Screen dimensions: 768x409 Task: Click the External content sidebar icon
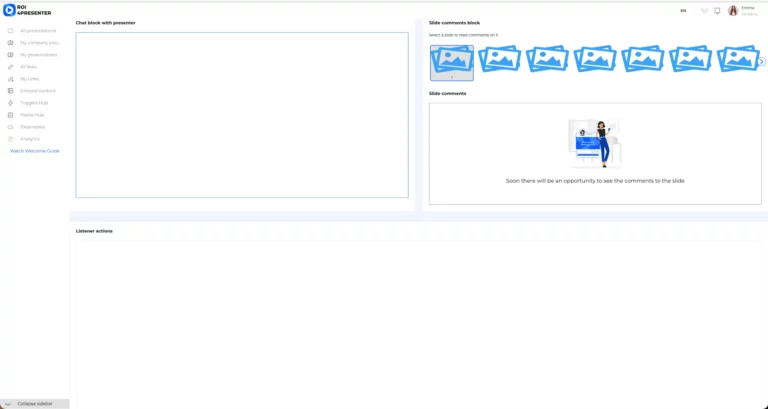click(10, 91)
